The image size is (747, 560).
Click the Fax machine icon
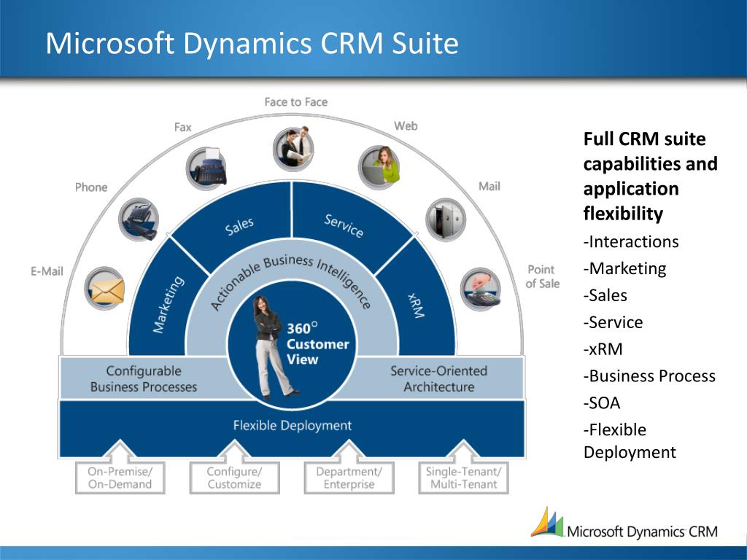[x=206, y=168]
